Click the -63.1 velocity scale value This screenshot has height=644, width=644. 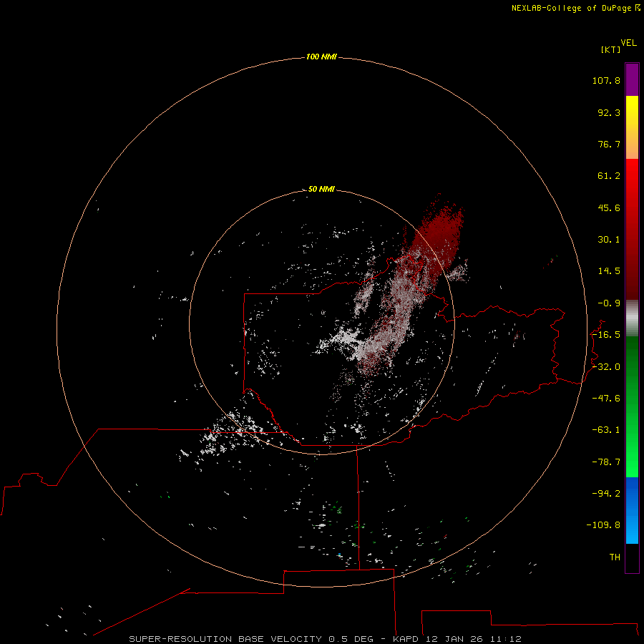click(x=606, y=430)
